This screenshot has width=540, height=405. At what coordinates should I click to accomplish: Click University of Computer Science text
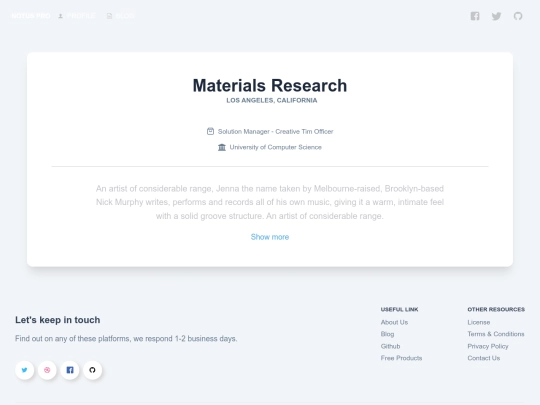click(276, 147)
